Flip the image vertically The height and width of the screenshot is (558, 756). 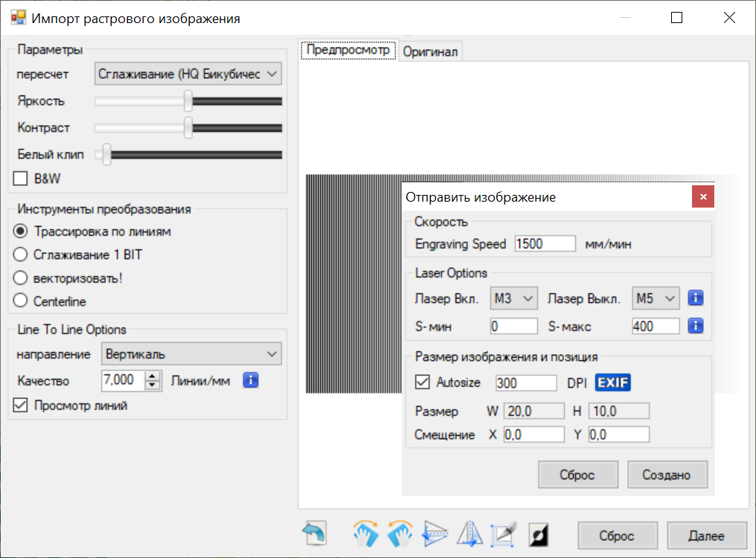(x=434, y=533)
